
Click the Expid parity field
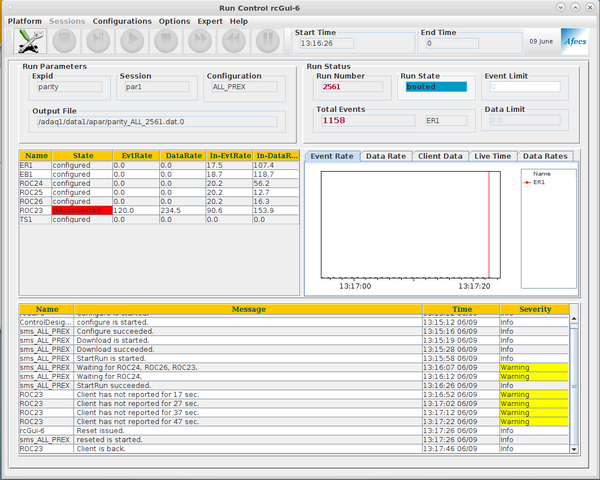[70, 87]
